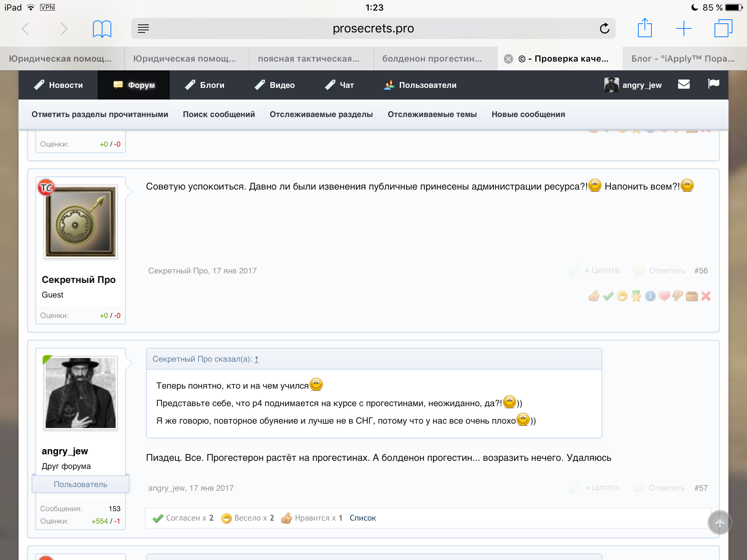Viewport: 747px width, 560px height.
Task: Click thumbs down rating on post #56
Action: [678, 296]
